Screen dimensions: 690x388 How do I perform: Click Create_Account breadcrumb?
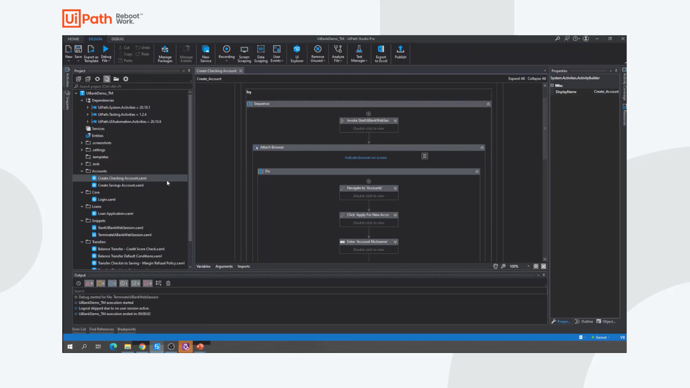point(209,79)
